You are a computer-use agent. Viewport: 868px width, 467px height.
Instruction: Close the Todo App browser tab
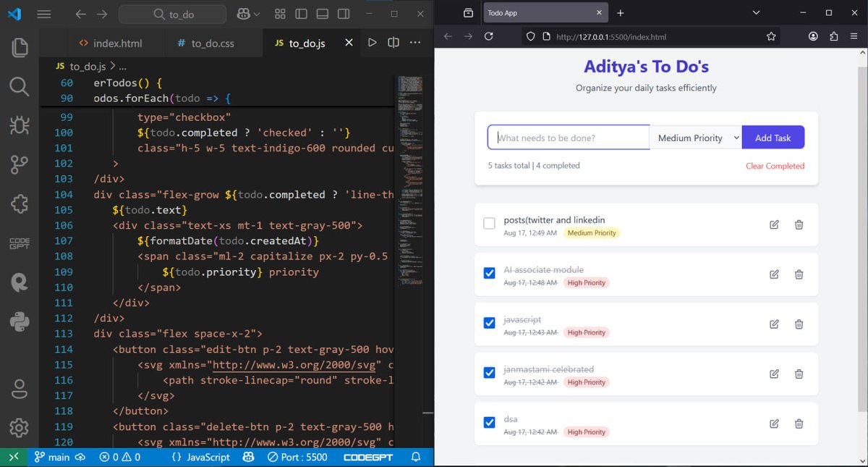pos(598,13)
